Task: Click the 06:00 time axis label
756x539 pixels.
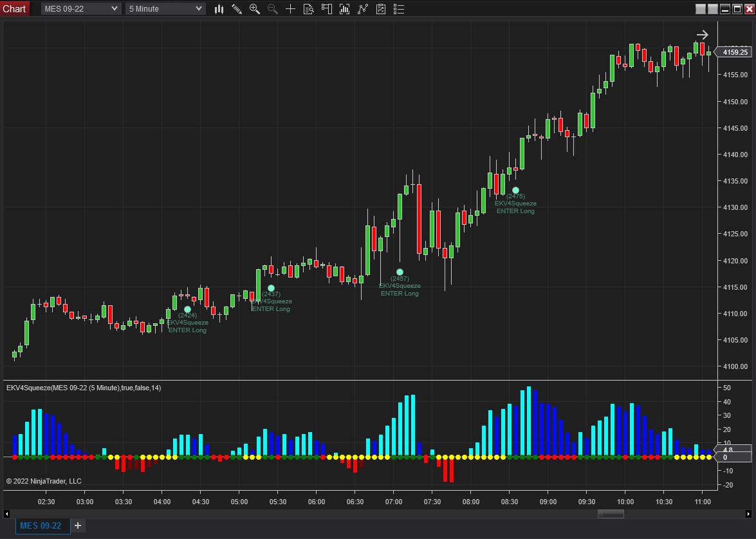Action: coord(317,502)
